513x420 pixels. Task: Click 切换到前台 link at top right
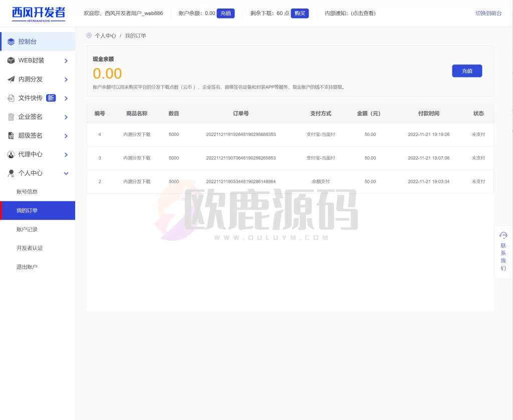point(488,13)
